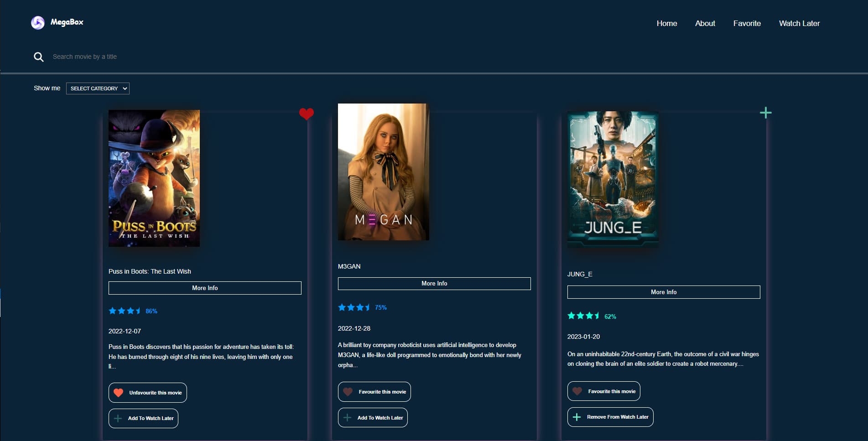The height and width of the screenshot is (441, 868).
Task: Click the 86% rating value
Action: click(x=151, y=311)
